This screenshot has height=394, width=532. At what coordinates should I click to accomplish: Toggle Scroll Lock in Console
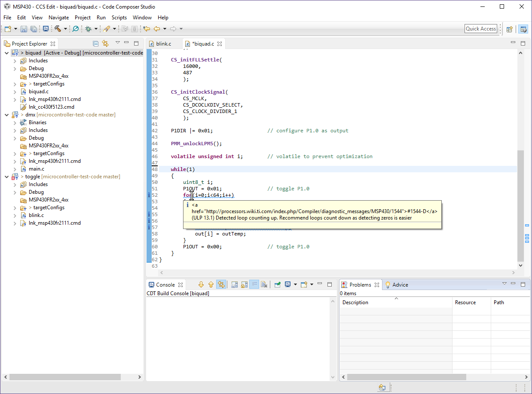[244, 284]
